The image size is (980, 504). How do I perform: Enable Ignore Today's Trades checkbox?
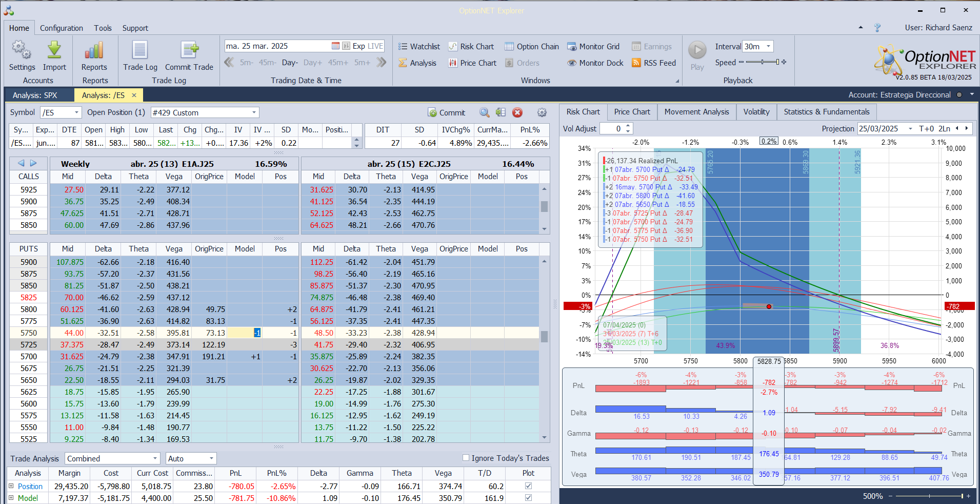click(x=466, y=458)
